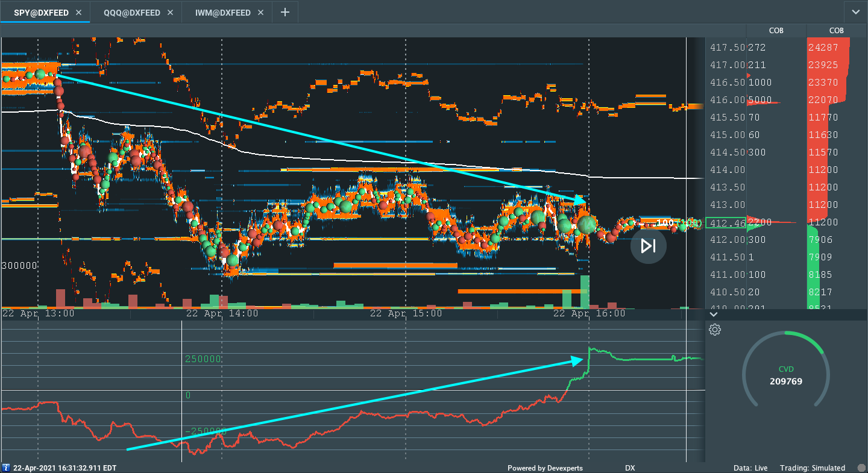Viewport: 868px width, 473px height.
Task: Select the 414.50 price row
Action: click(x=728, y=152)
